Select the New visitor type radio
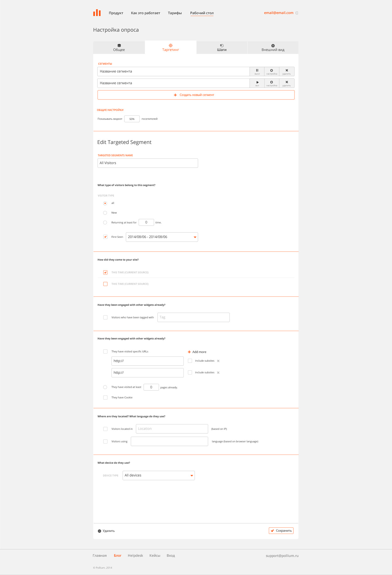This screenshot has width=392, height=575. click(x=105, y=213)
